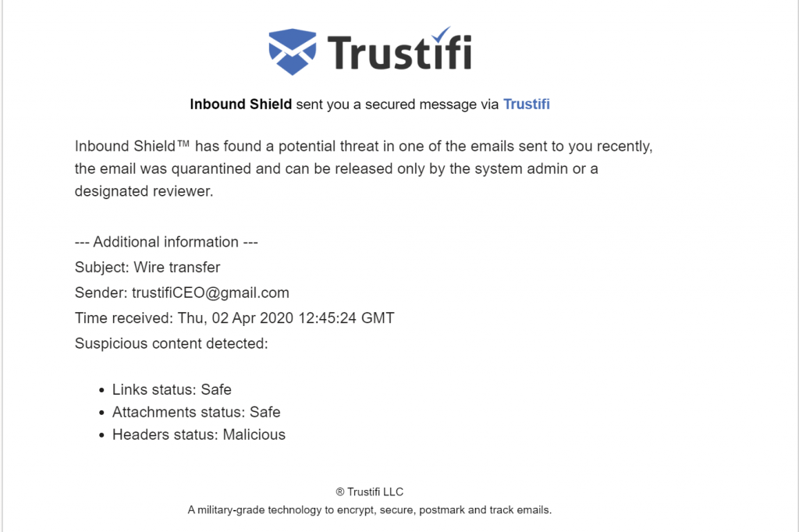This screenshot has width=799, height=532.
Task: Click the Suspicious content detected label
Action: (x=171, y=343)
